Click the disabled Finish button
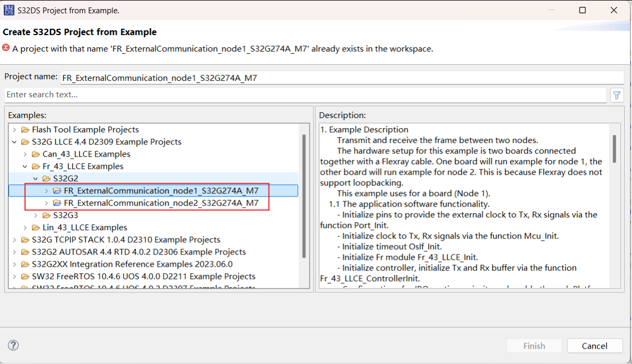This screenshot has width=632, height=364. point(534,346)
